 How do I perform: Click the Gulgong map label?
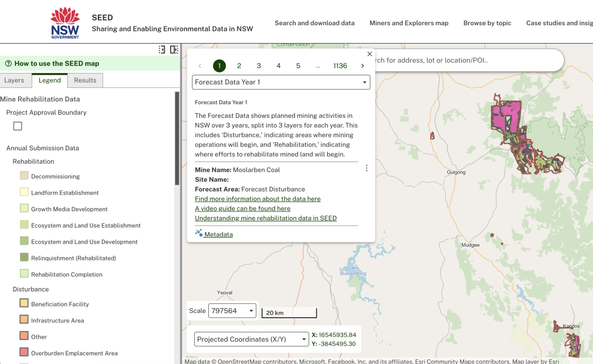pos(456,173)
